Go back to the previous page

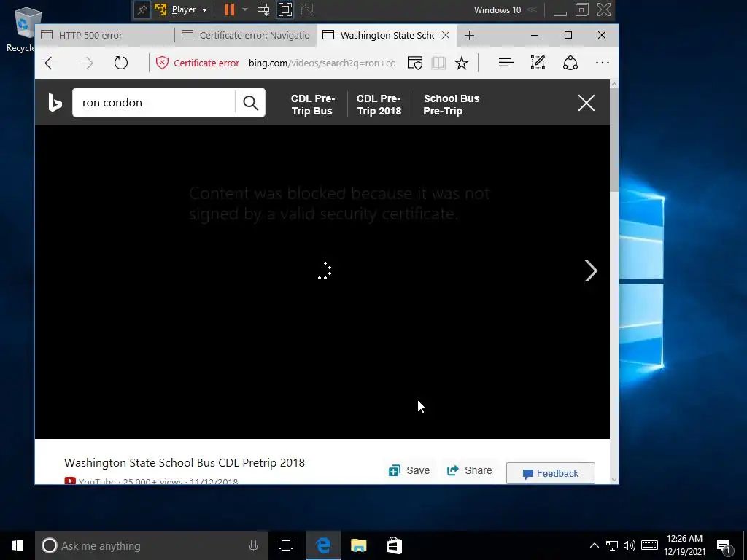tap(52, 63)
